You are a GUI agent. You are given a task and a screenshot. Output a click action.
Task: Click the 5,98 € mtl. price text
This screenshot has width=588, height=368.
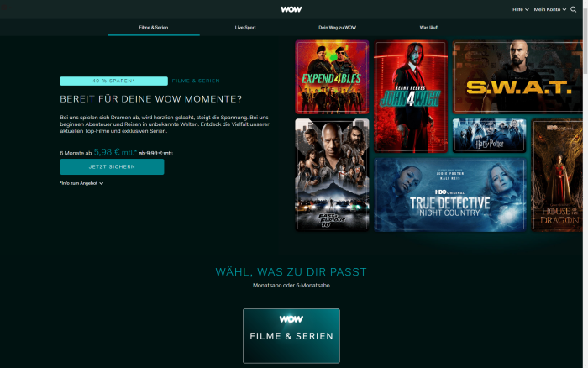coord(115,152)
